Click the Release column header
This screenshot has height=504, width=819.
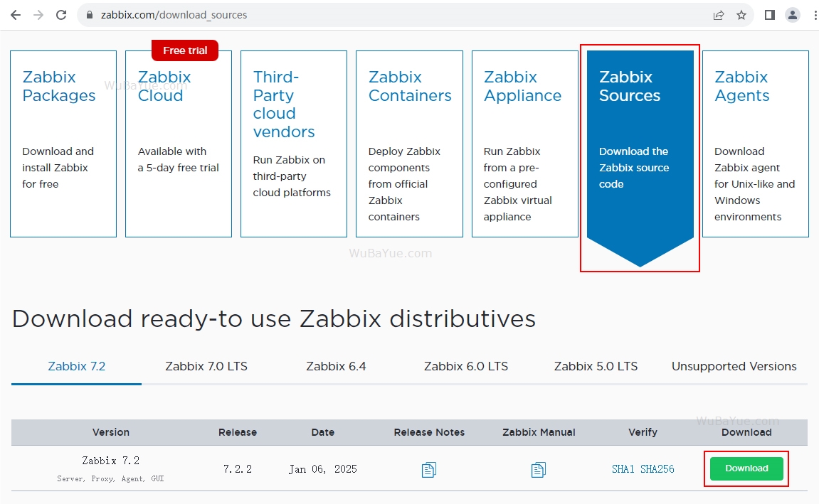coord(238,432)
